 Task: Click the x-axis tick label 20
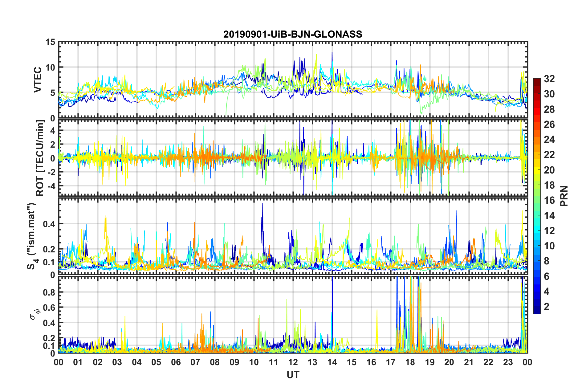(x=449, y=362)
